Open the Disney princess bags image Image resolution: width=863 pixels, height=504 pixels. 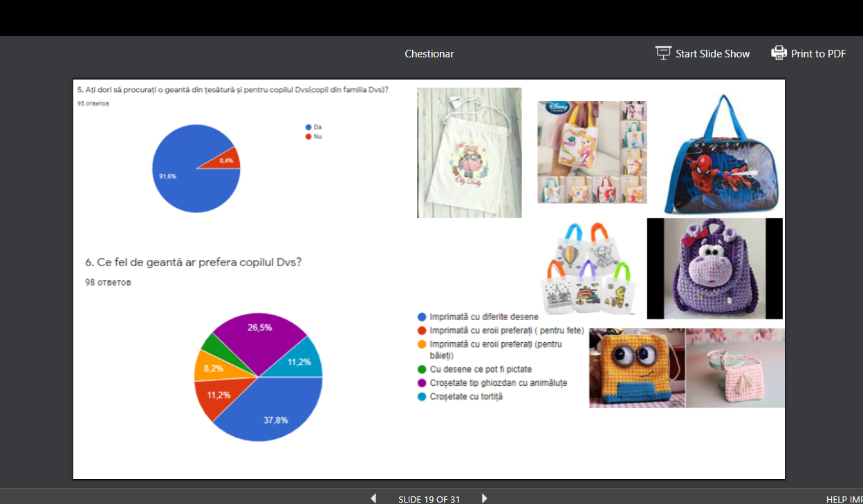592,152
